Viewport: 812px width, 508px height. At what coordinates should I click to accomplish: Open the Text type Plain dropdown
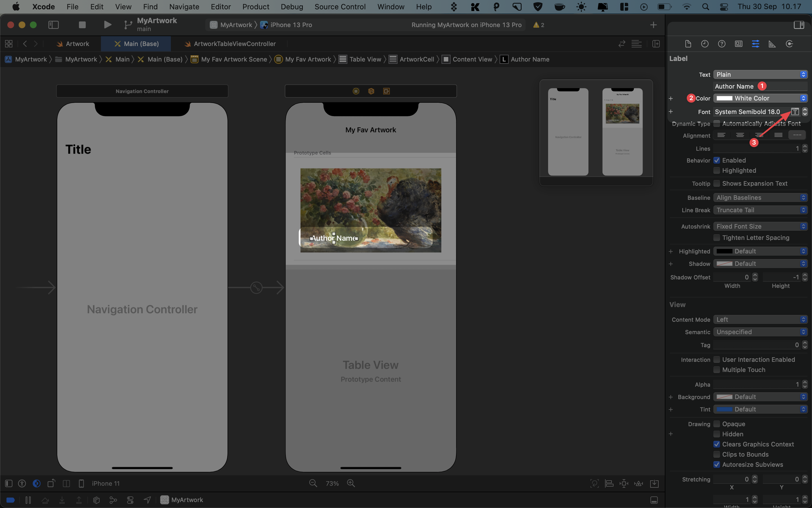click(760, 75)
